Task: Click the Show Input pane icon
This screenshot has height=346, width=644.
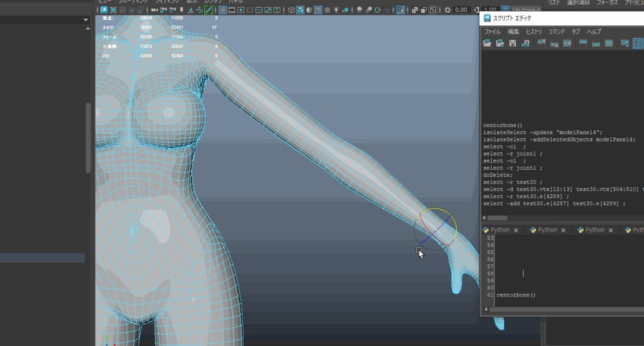Action: pos(596,43)
